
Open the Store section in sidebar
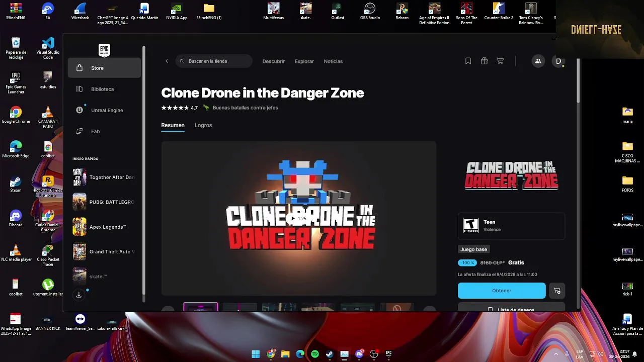pyautogui.click(x=104, y=68)
